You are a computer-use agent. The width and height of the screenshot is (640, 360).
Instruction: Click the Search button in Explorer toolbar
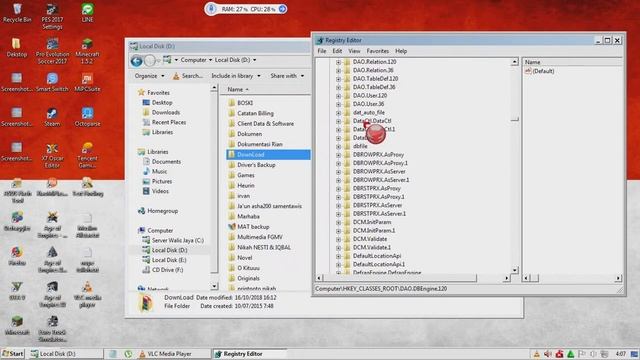pyautogui.click(x=187, y=76)
